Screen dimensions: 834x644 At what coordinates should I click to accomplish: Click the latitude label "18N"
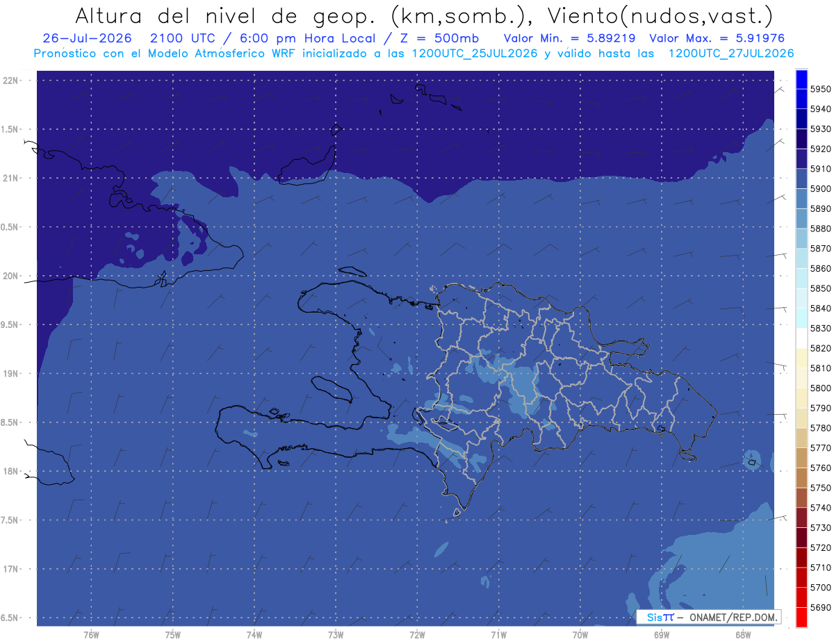click(10, 471)
